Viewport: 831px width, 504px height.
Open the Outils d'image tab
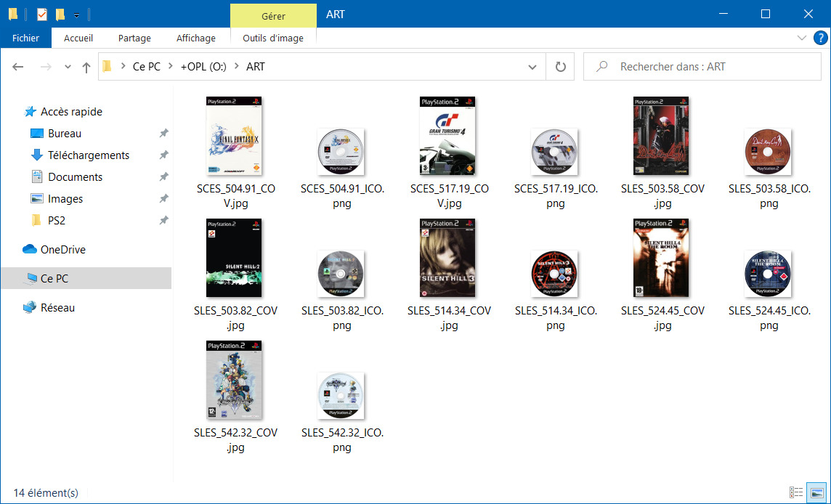tap(273, 38)
